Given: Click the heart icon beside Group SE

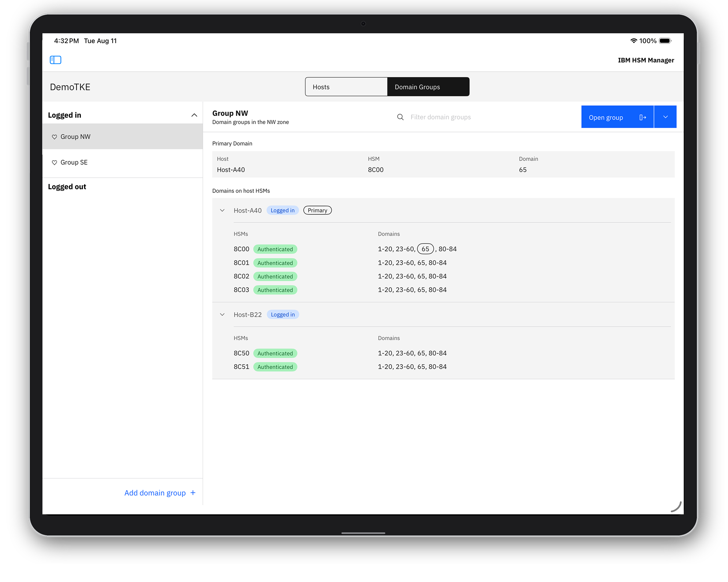Looking at the screenshot, I should 54,162.
